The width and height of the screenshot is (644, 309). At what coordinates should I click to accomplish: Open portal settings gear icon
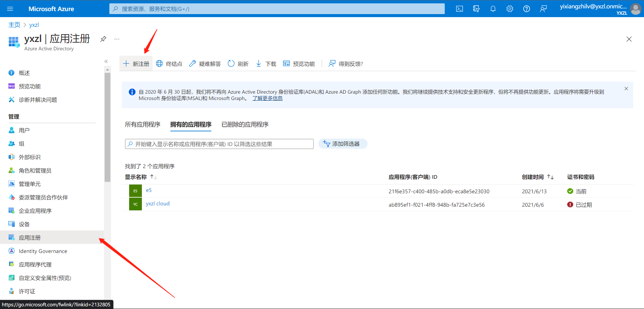pyautogui.click(x=509, y=9)
